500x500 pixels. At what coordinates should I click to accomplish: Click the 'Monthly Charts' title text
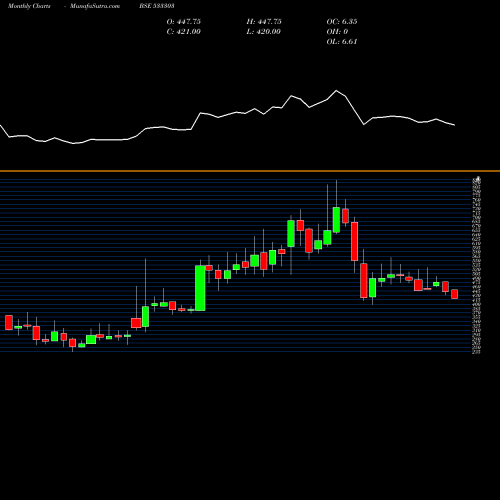[x=29, y=6]
